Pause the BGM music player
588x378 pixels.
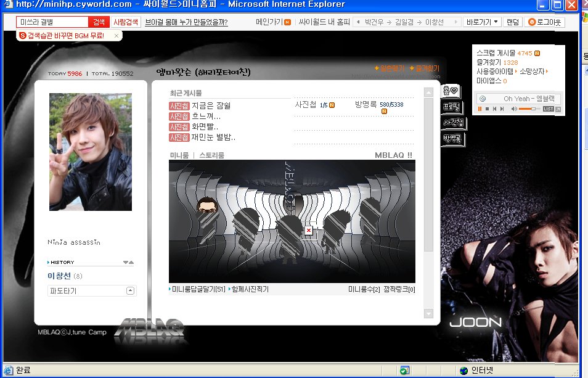tap(480, 109)
